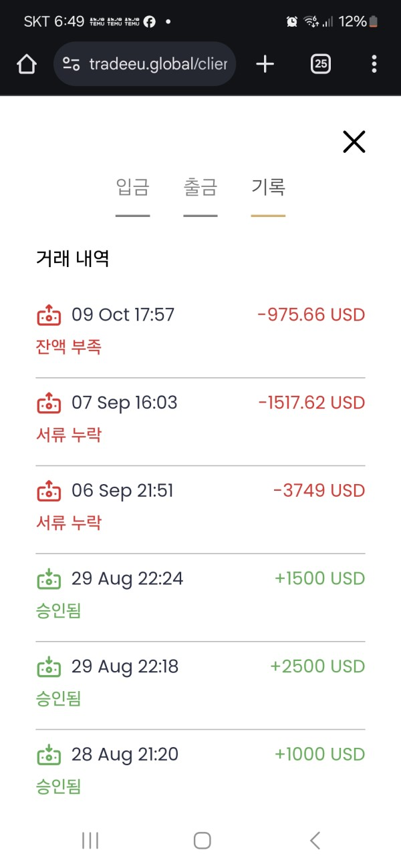Viewport: 401px width, 868px height.
Task: Tap withdrawal icon for 09 Oct 17:57
Action: pos(49,315)
